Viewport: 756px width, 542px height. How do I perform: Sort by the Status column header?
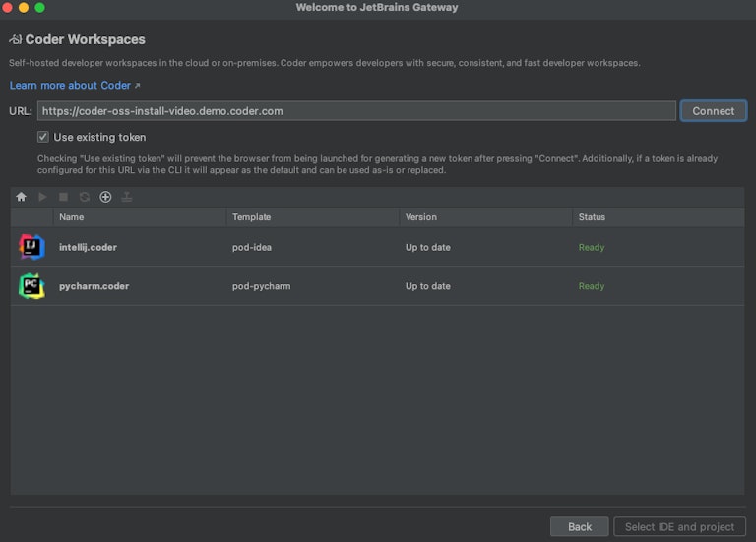point(592,217)
